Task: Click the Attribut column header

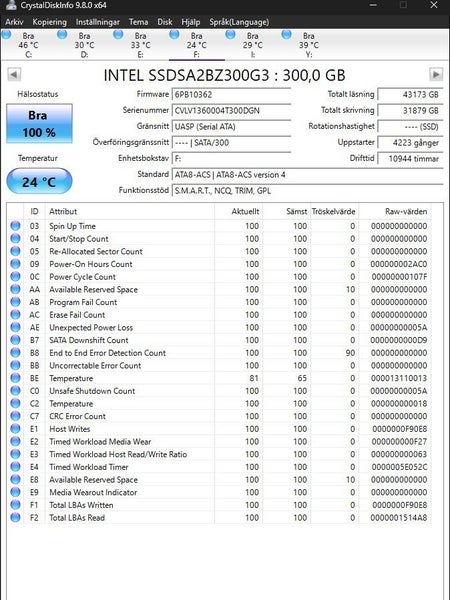Action: click(x=129, y=211)
